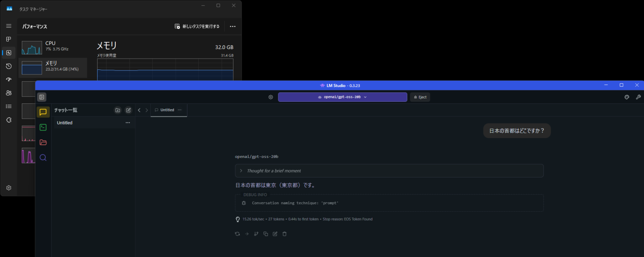Screen dimensions: 644x257
Task: Toggle the left sidebar panel visibility
Action: tap(42, 97)
